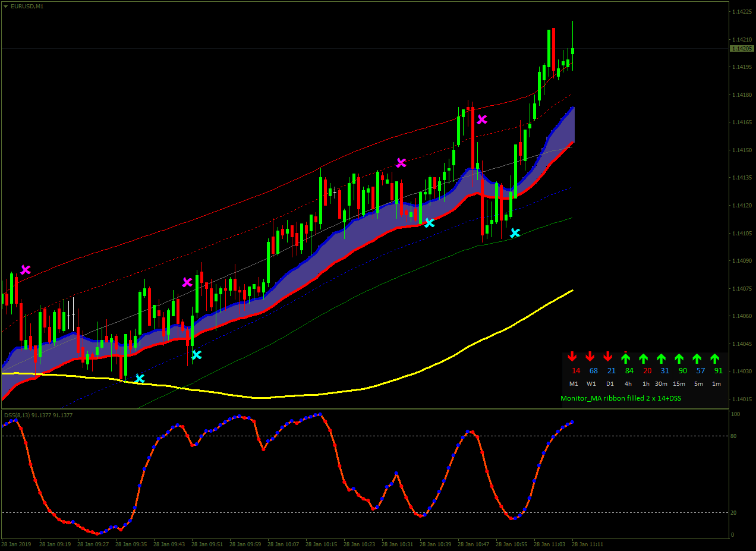Click the 4h timeframe label in monitor
756x551 pixels.
[x=628, y=384]
